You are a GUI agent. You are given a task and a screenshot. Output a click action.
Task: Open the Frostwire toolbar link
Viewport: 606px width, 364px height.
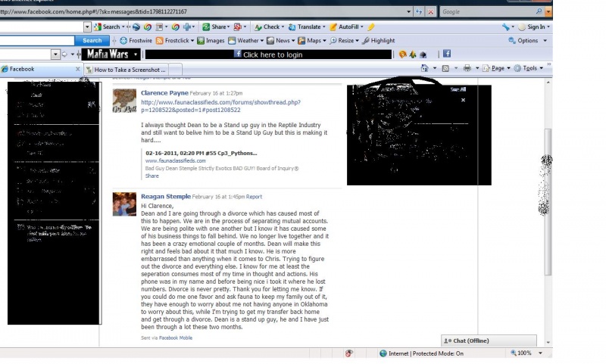point(136,41)
